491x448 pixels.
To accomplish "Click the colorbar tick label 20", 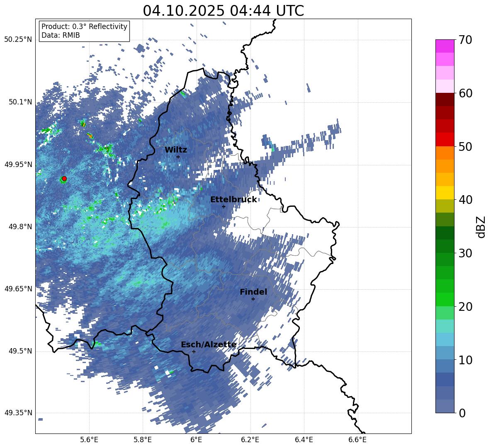I will pyautogui.click(x=465, y=306).
